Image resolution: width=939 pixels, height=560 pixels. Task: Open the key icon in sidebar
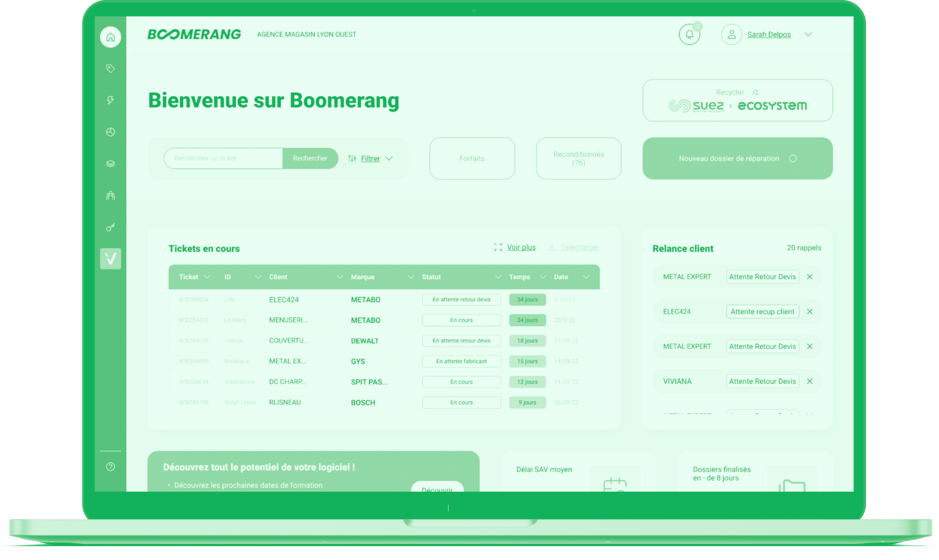pos(110,227)
